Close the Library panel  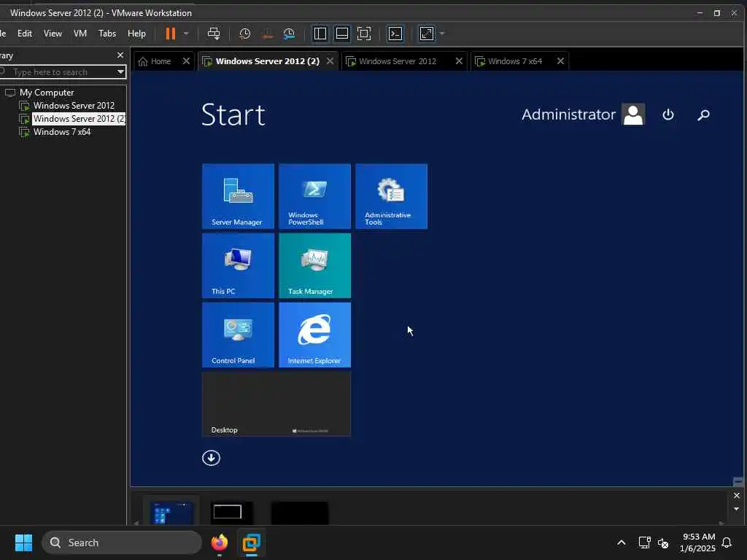point(120,55)
